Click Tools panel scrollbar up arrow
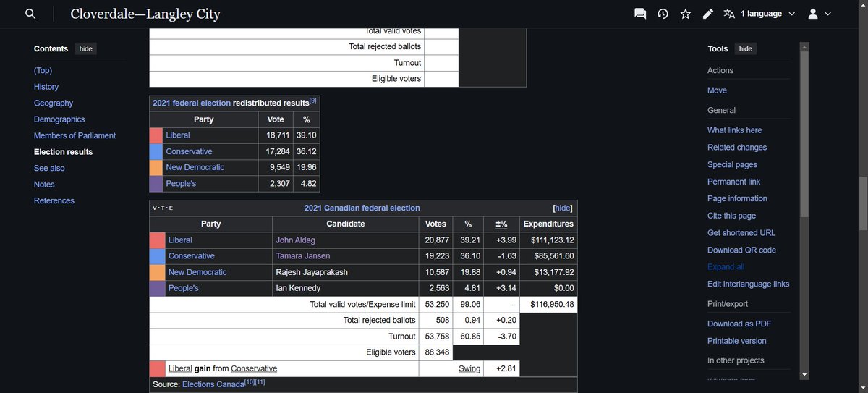 [x=804, y=46]
